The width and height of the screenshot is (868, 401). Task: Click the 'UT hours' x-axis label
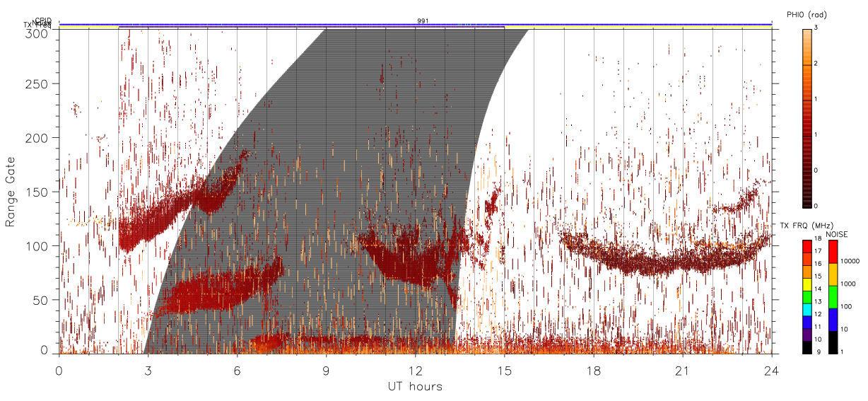415,386
